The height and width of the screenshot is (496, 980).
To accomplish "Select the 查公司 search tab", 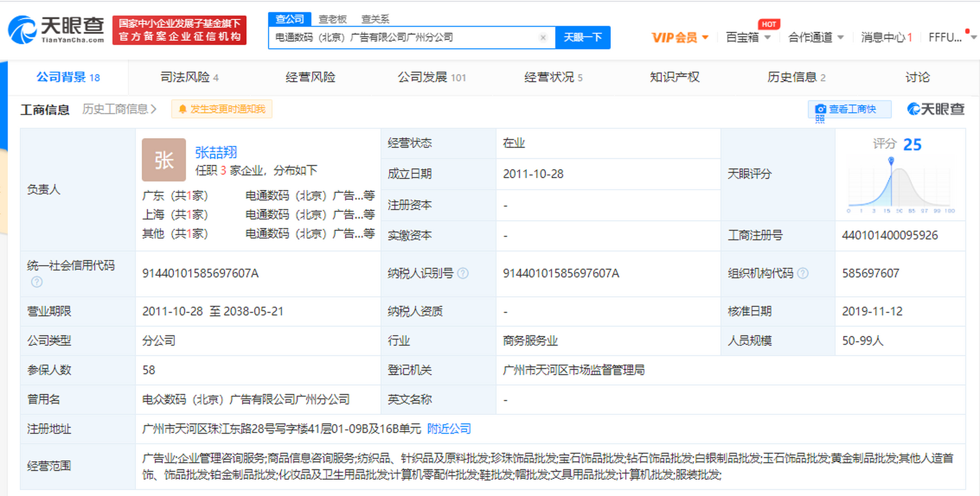I will [x=289, y=19].
